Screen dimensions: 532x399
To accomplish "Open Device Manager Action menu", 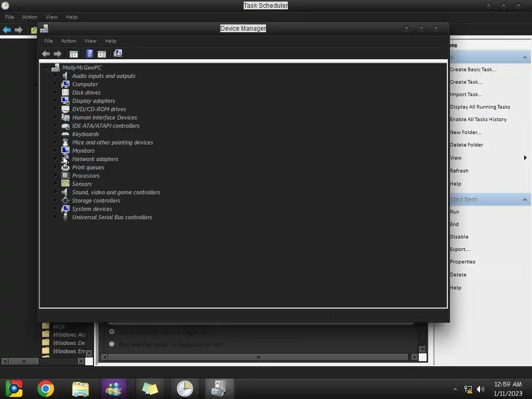I will [69, 41].
